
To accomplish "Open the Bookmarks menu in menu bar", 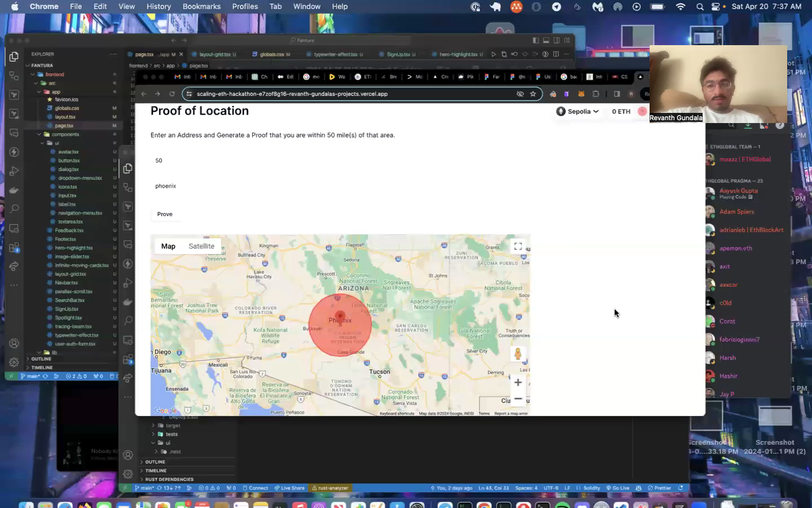I will point(201,7).
